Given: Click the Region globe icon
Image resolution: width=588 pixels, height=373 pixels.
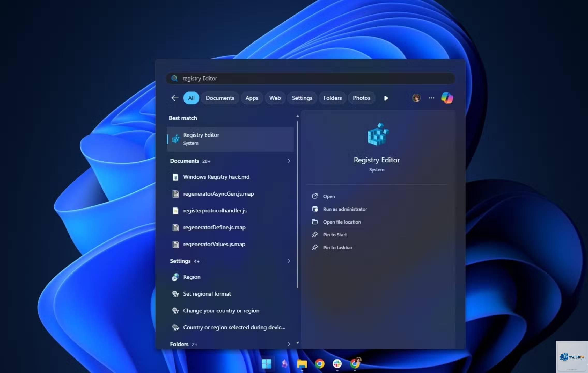Looking at the screenshot, I should point(175,277).
